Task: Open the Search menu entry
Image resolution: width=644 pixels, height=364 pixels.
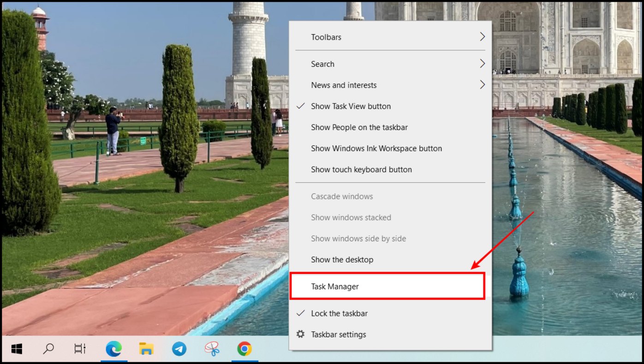Action: (x=390, y=64)
